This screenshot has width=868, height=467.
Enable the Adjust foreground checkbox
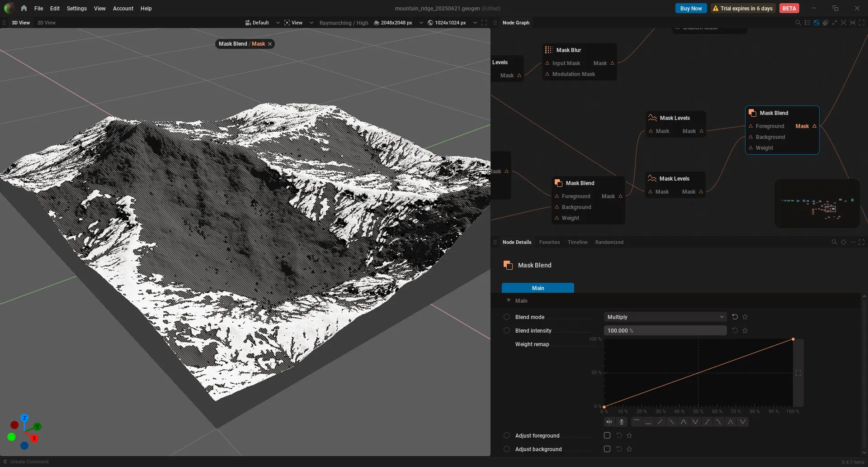607,435
